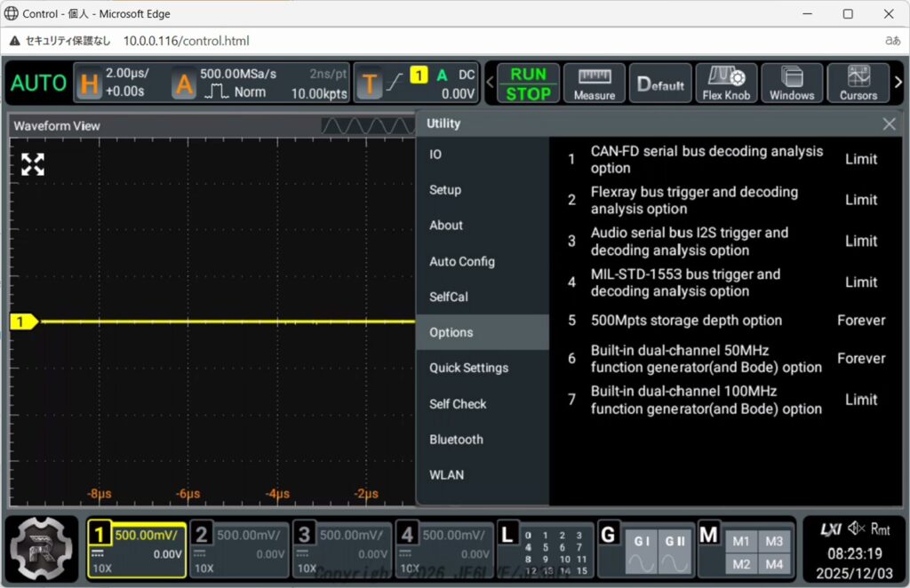Viewport: 910px width, 588px height.
Task: Click the channel 1 yellow level marker
Action: (x=21, y=322)
